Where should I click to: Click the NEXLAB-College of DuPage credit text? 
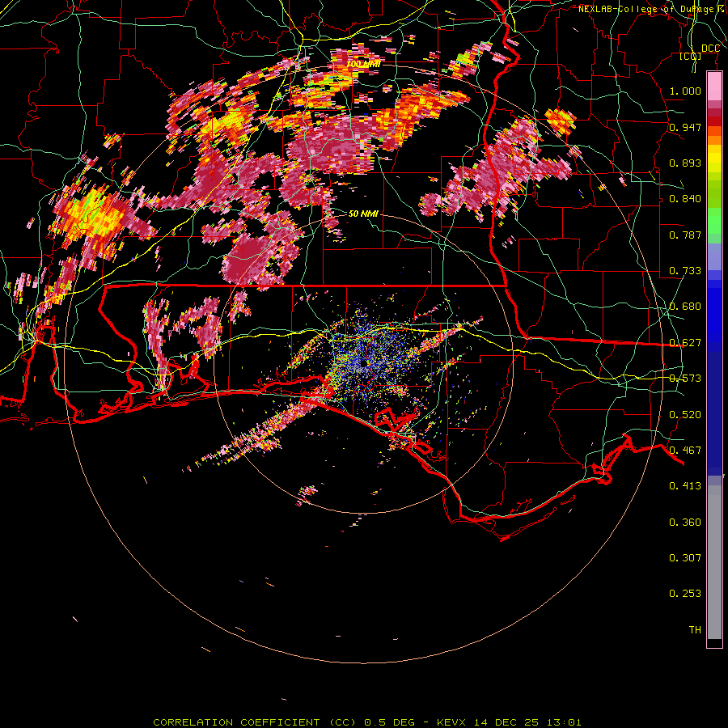pos(649,9)
